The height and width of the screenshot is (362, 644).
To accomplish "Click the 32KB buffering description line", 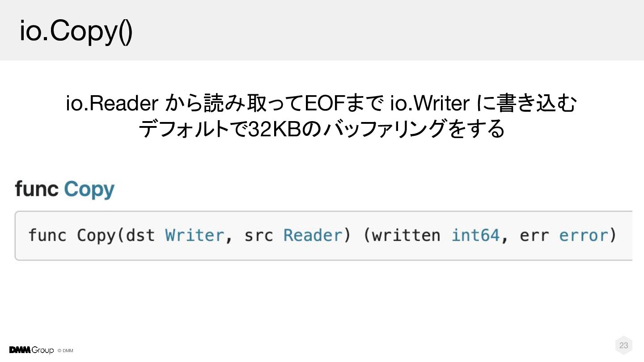I will [x=321, y=129].
